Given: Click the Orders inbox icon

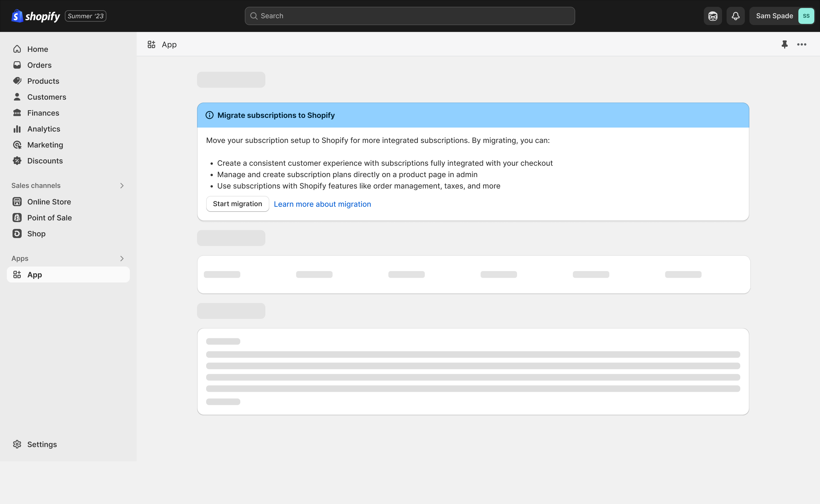Looking at the screenshot, I should 17,65.
